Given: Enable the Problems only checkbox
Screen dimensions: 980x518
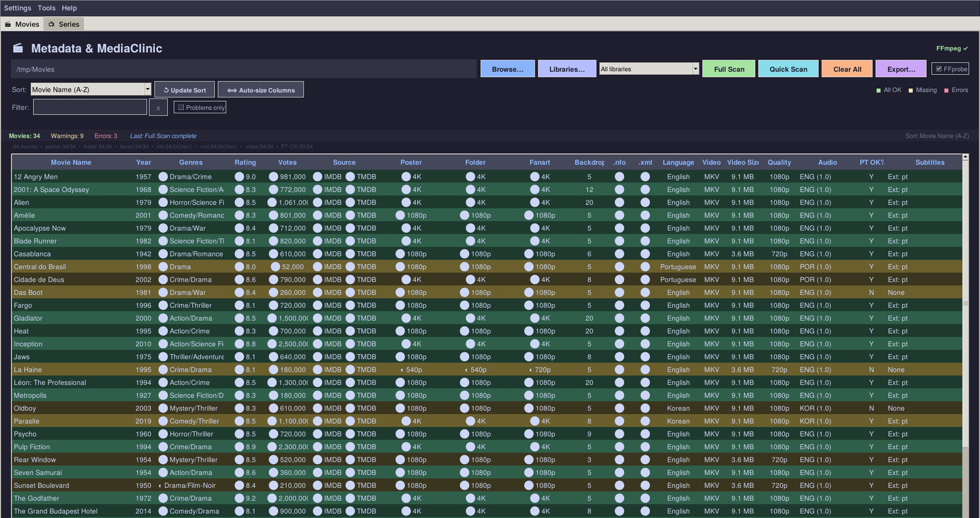Looking at the screenshot, I should coord(181,107).
